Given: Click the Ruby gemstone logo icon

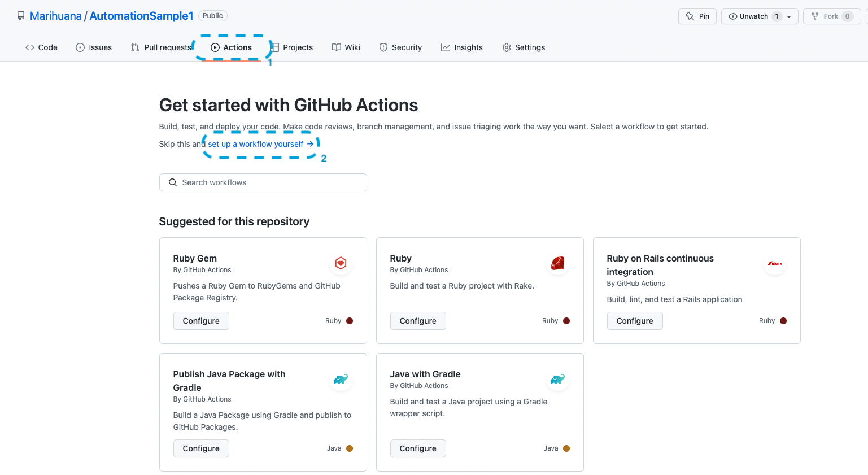Looking at the screenshot, I should coord(557,263).
